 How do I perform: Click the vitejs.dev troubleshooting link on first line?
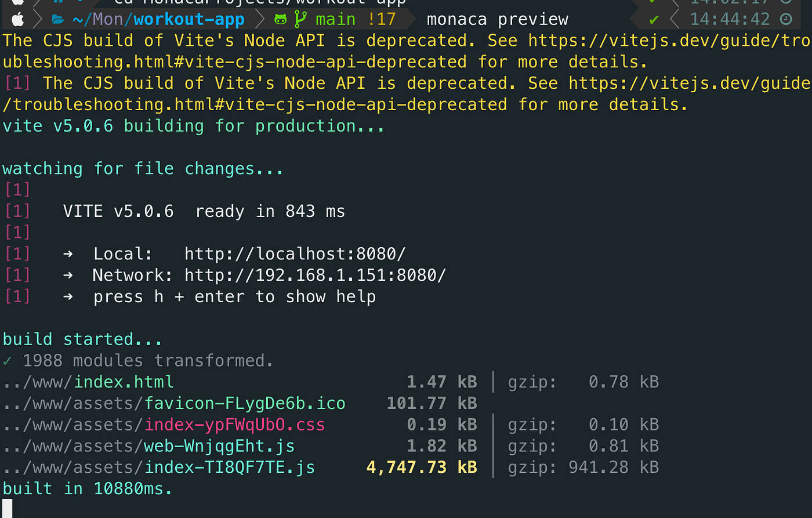(670, 41)
